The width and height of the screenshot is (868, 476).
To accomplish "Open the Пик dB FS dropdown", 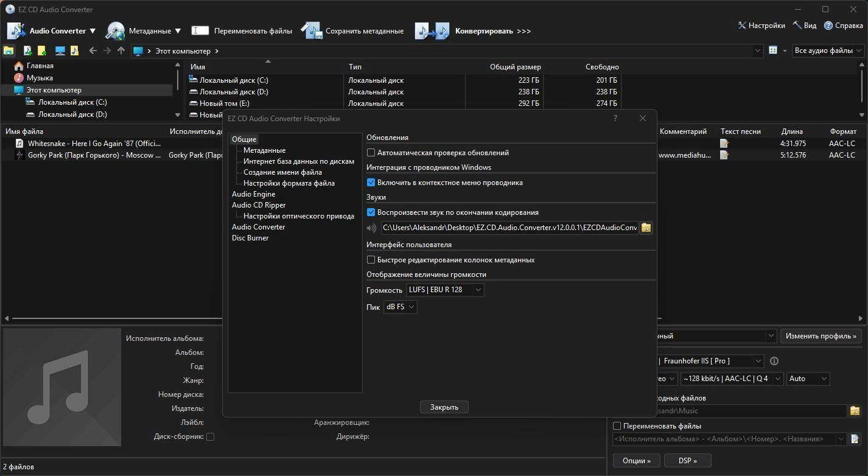I will click(x=400, y=307).
